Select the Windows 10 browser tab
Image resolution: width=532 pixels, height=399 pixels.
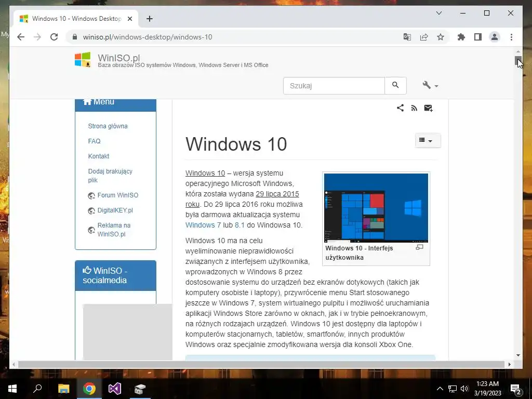tap(76, 19)
